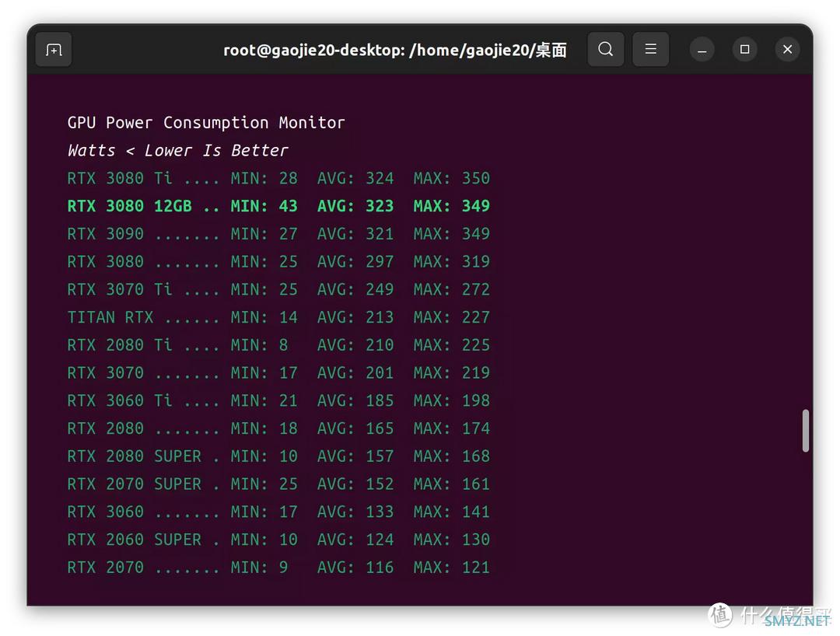Viewport: 840px width, 636px height.
Task: Select the RTX 3080 row with AVG 297
Action: (x=278, y=262)
